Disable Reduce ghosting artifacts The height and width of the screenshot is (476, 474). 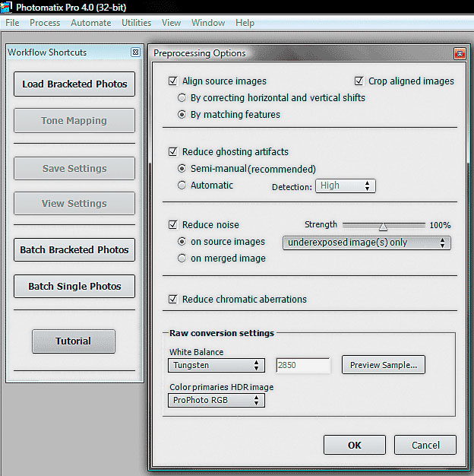coord(174,152)
